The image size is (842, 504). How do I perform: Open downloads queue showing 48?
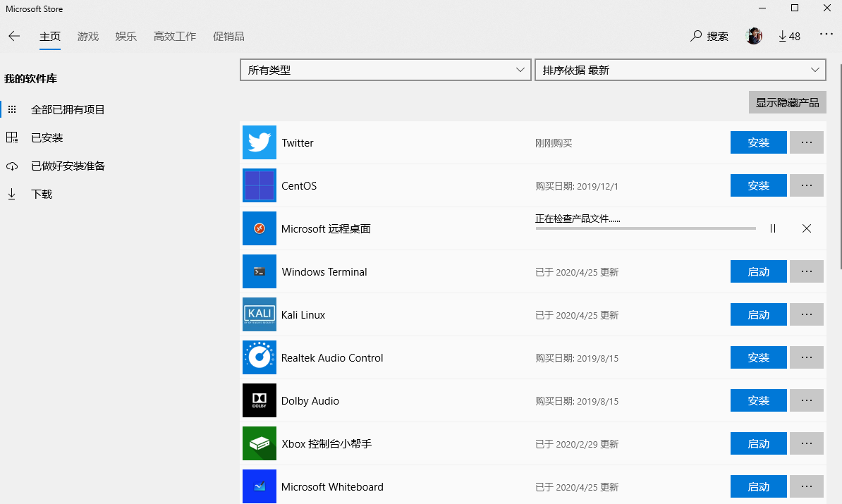click(x=789, y=36)
